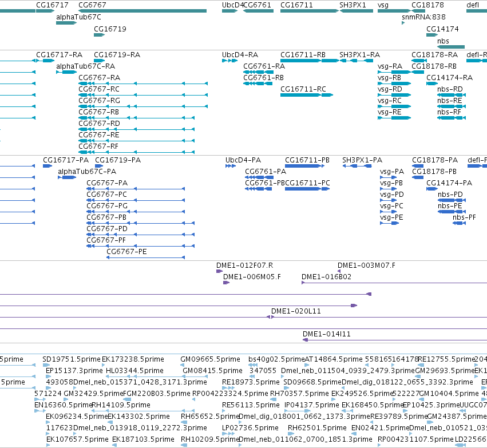The height and width of the screenshot is (448, 487).
Task: Click the CG6761-RB transcript label
Action: 263,78
